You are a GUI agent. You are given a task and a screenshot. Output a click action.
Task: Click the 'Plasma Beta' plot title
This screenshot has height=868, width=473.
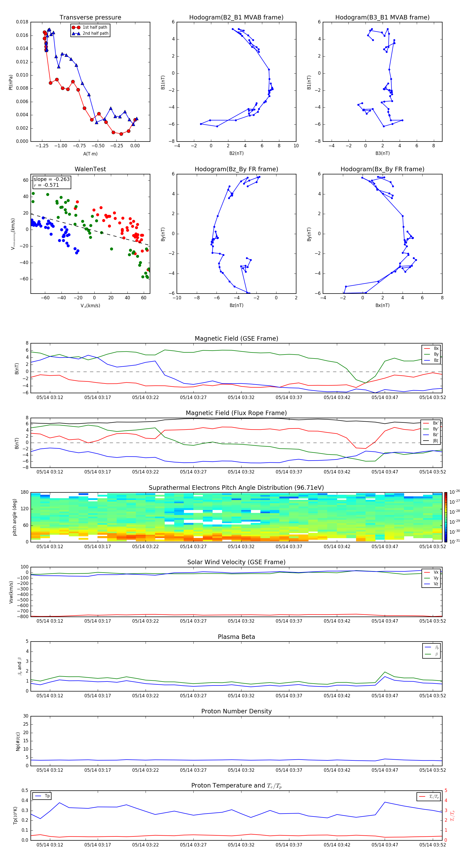tap(236, 637)
